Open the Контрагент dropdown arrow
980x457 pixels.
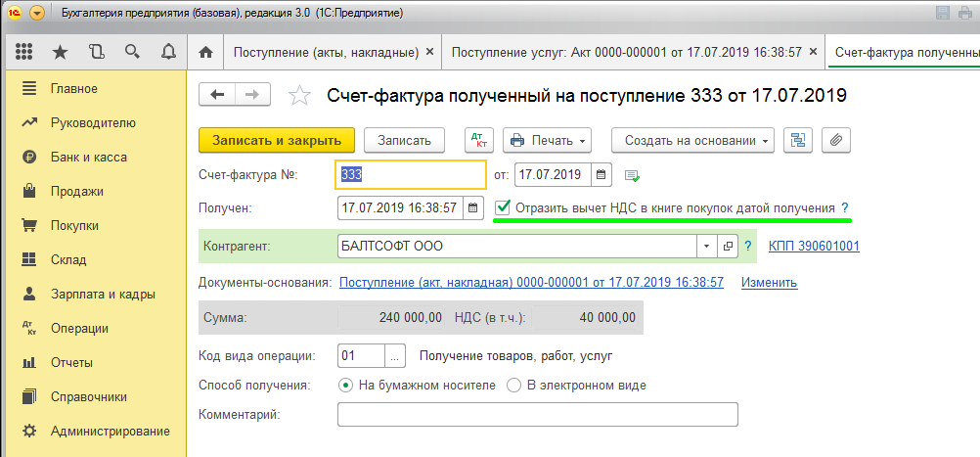(707, 247)
